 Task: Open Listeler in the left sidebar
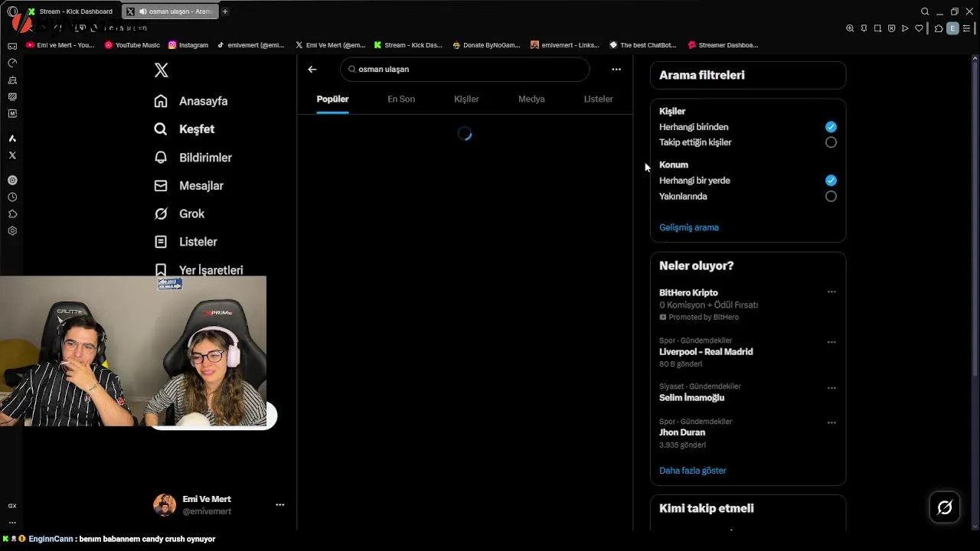[x=186, y=242]
